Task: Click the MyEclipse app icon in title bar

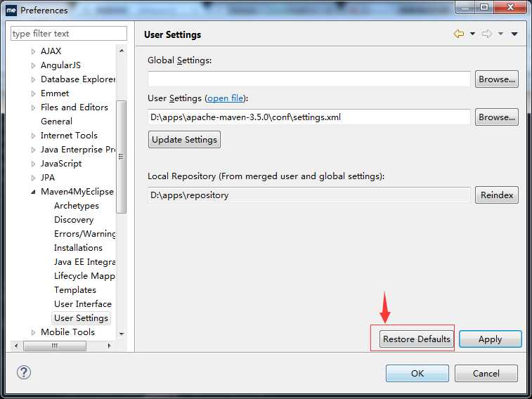Action: pyautogui.click(x=11, y=10)
